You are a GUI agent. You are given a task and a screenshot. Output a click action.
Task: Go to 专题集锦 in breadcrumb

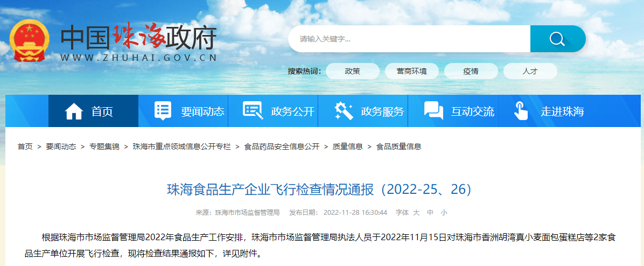coord(104,146)
